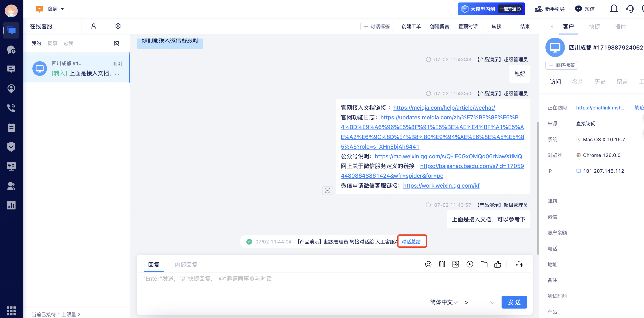This screenshot has width=644, height=318.
Task: Collapse right panel with left chevron
Action: coord(552,27)
